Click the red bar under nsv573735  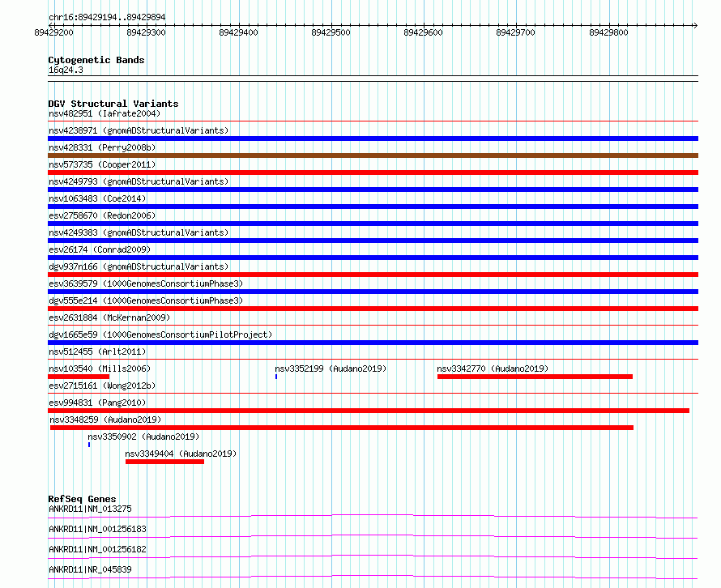(x=373, y=173)
